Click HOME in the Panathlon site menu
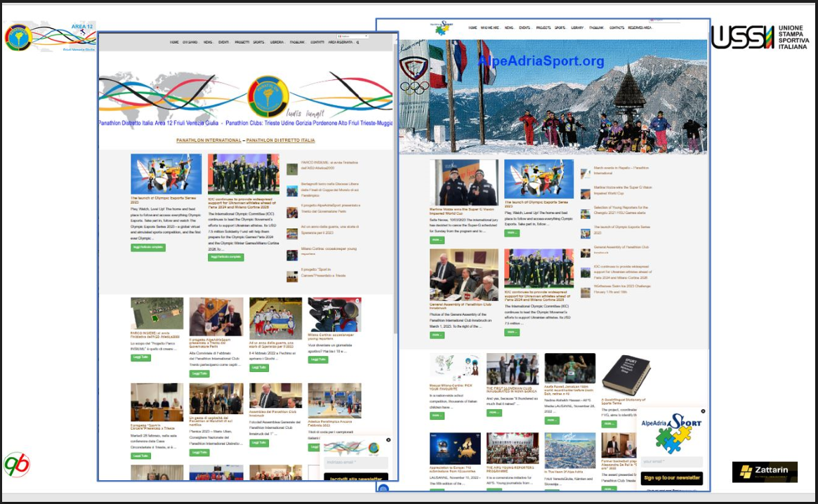This screenshot has height=504, width=818. 174,42
